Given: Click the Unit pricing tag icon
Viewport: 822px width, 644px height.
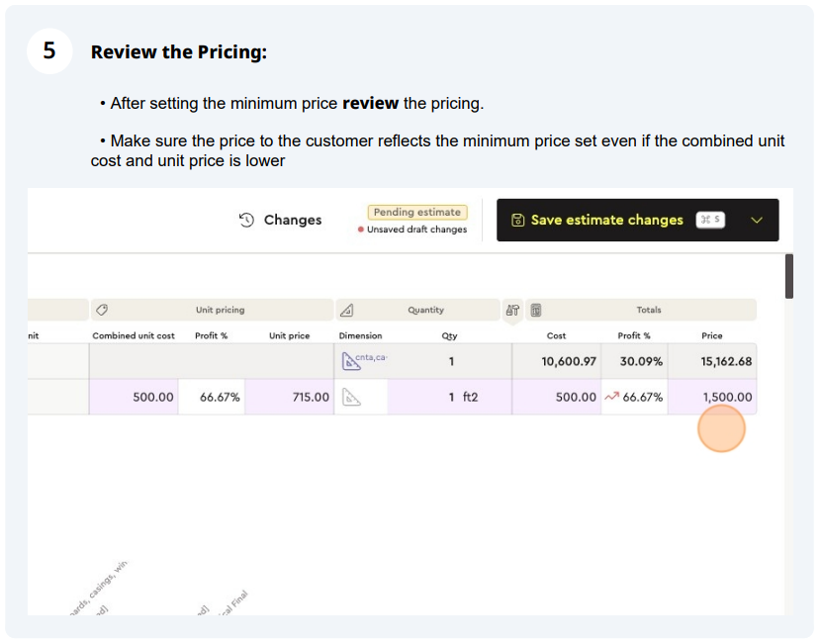Looking at the screenshot, I should click(102, 310).
